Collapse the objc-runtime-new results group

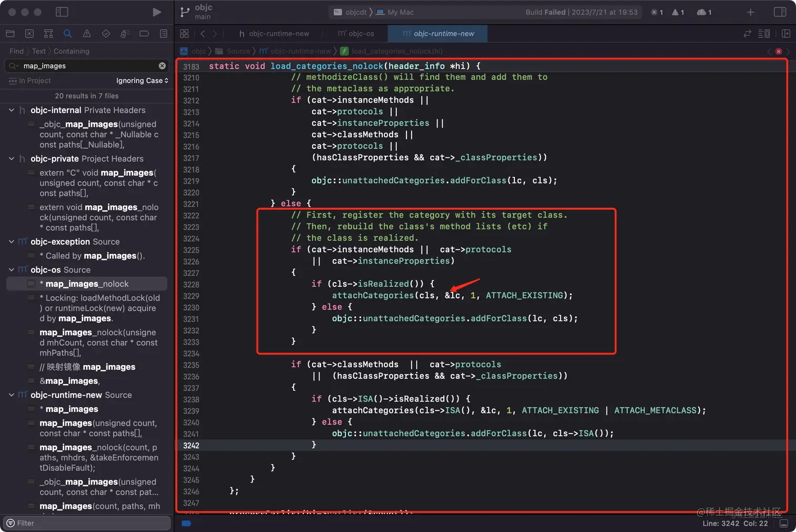click(x=12, y=395)
